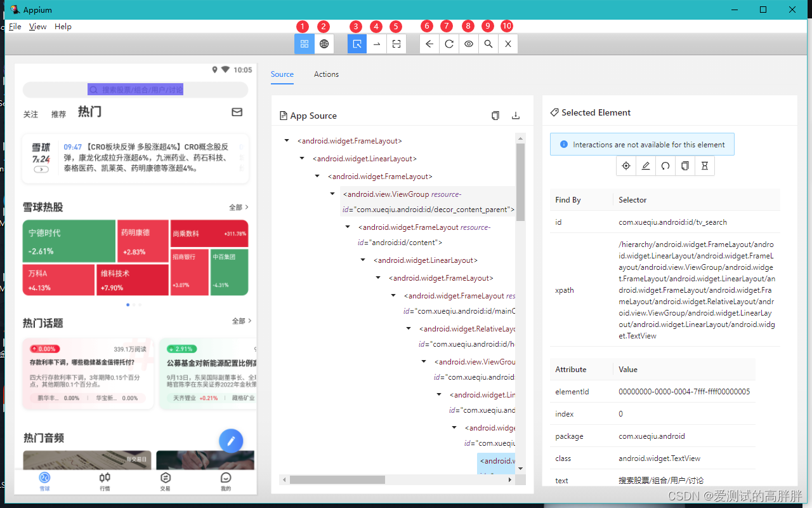Viewport: 812px width, 508px height.
Task: Click the xpath selector text
Action: point(696,290)
